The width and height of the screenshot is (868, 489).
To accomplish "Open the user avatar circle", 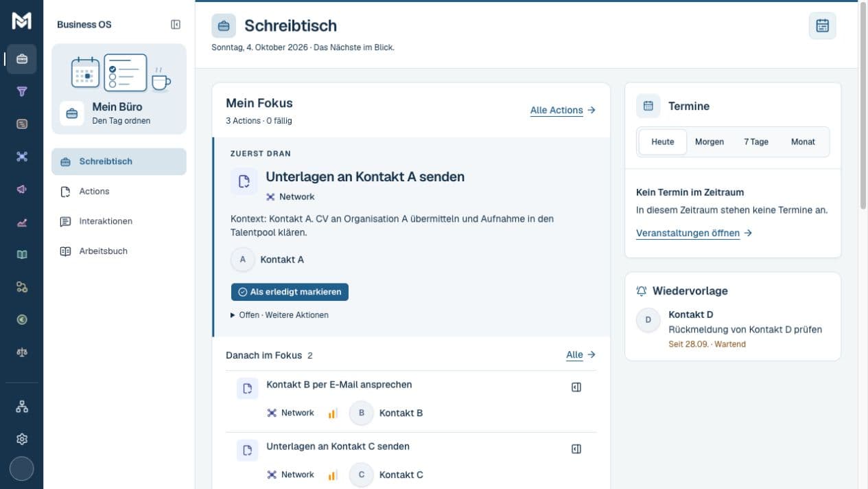I will (22, 468).
